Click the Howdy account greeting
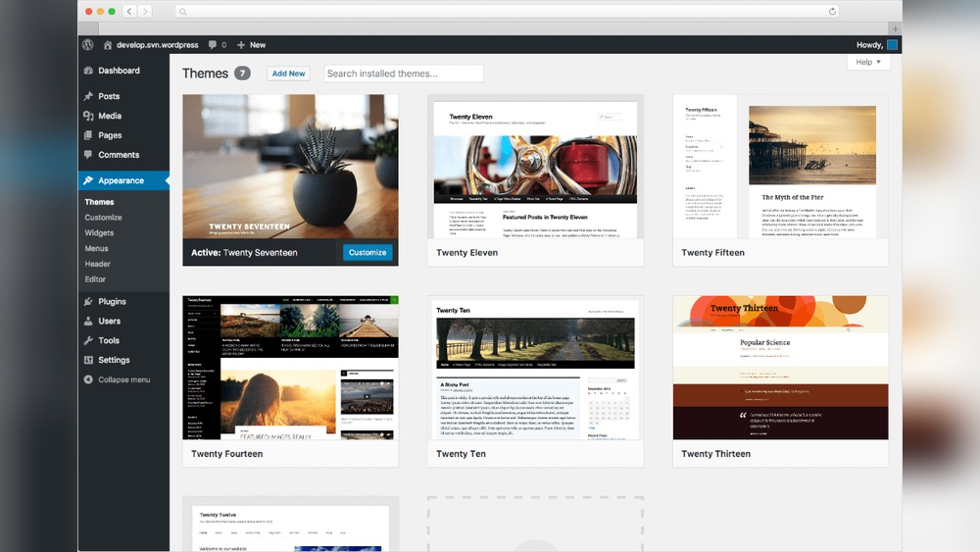This screenshot has height=552, width=980. 869,45
